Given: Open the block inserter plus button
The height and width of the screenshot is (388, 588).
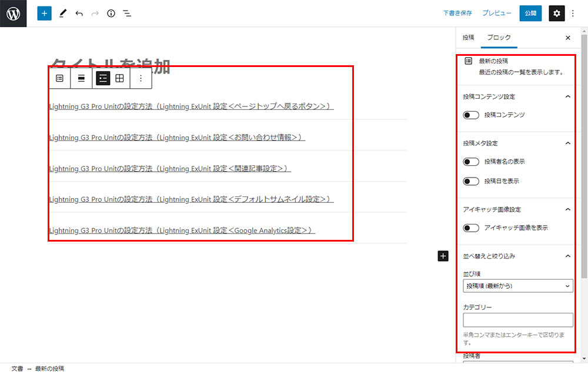Looking at the screenshot, I should 45,13.
